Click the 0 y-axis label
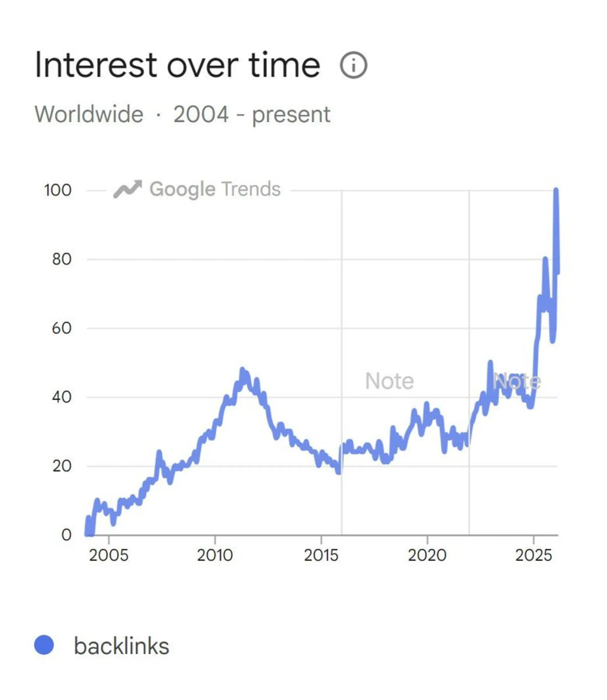607x700 pixels. 66,535
